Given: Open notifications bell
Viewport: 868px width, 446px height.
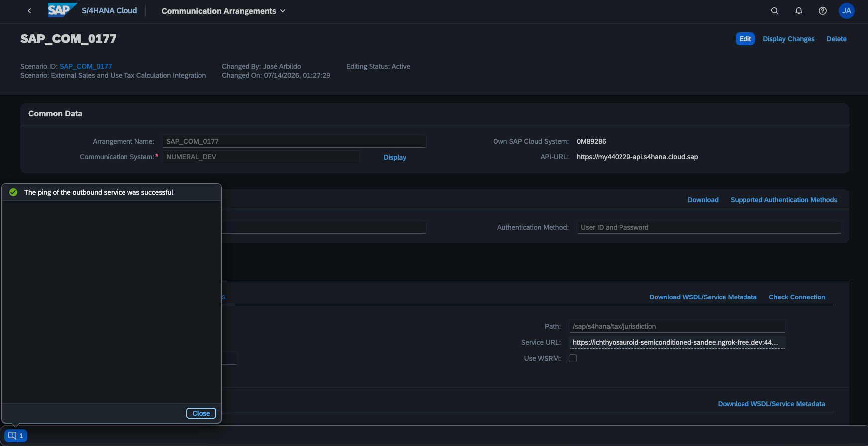Looking at the screenshot, I should point(799,11).
